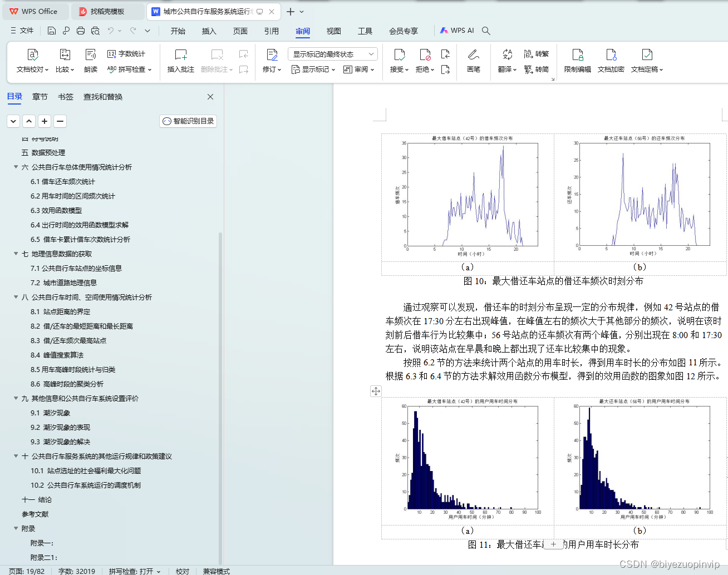Click the 校对 status bar item
This screenshot has width=728, height=575.
click(183, 571)
